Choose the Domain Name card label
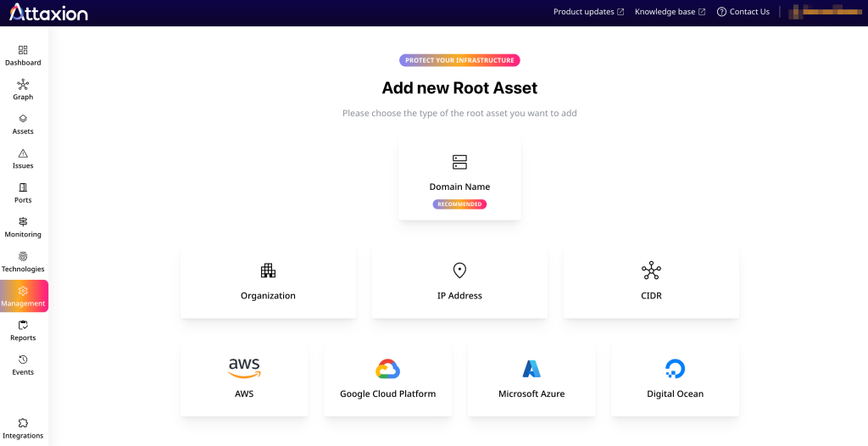The width and height of the screenshot is (868, 446). point(459,187)
